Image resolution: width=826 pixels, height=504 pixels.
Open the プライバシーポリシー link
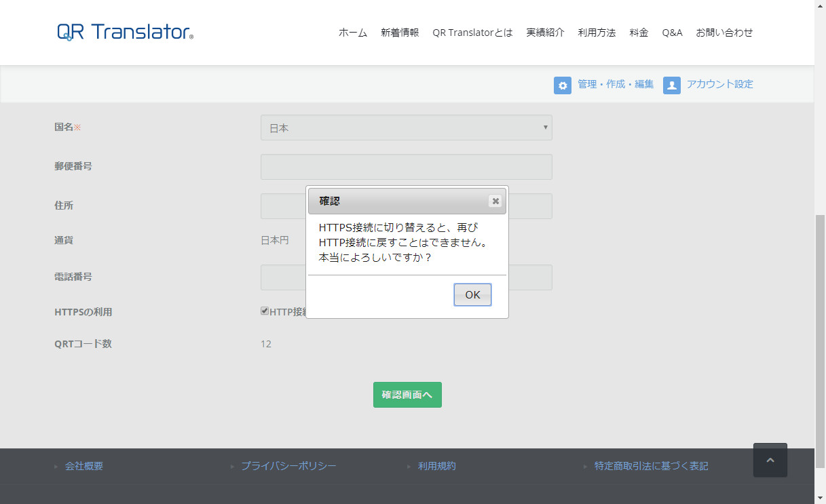pyautogui.click(x=288, y=466)
